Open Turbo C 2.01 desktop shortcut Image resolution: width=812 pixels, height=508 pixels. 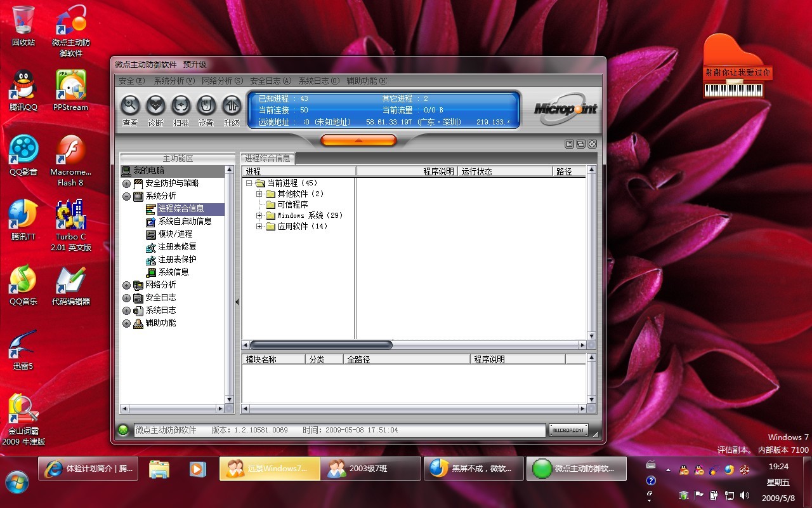click(71, 225)
